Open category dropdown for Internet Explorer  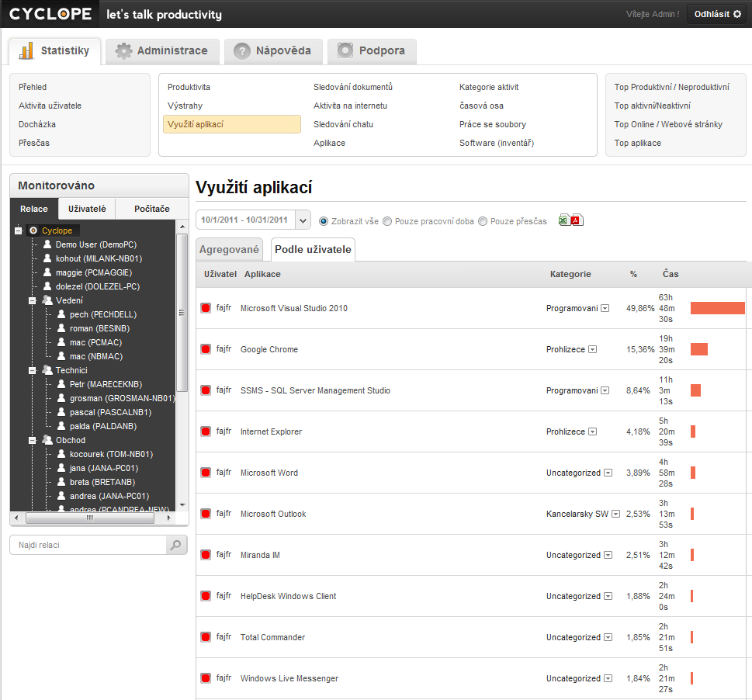[x=593, y=431]
